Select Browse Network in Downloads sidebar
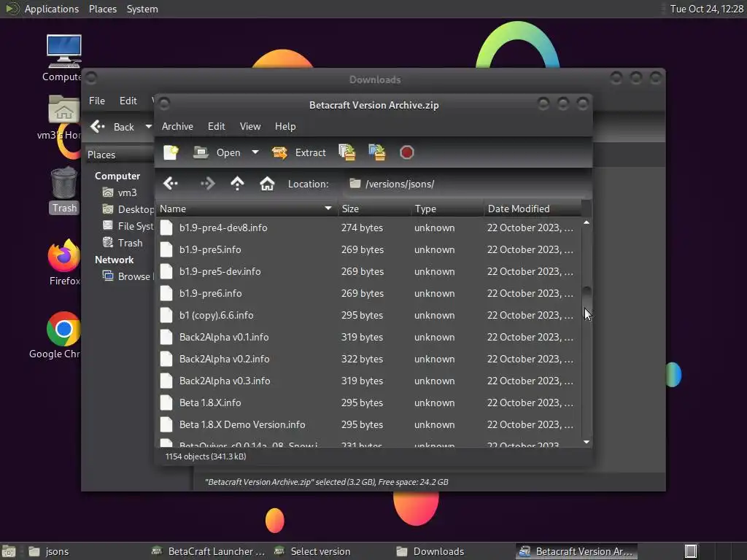The image size is (747, 560). pyautogui.click(x=128, y=276)
